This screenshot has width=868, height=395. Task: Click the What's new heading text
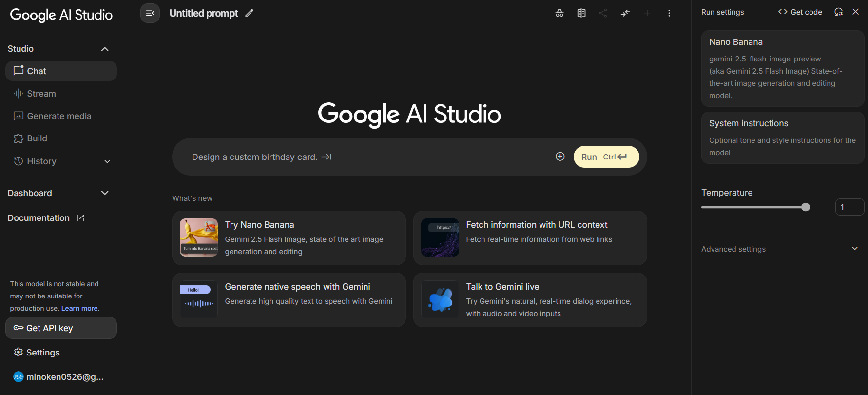click(x=192, y=198)
